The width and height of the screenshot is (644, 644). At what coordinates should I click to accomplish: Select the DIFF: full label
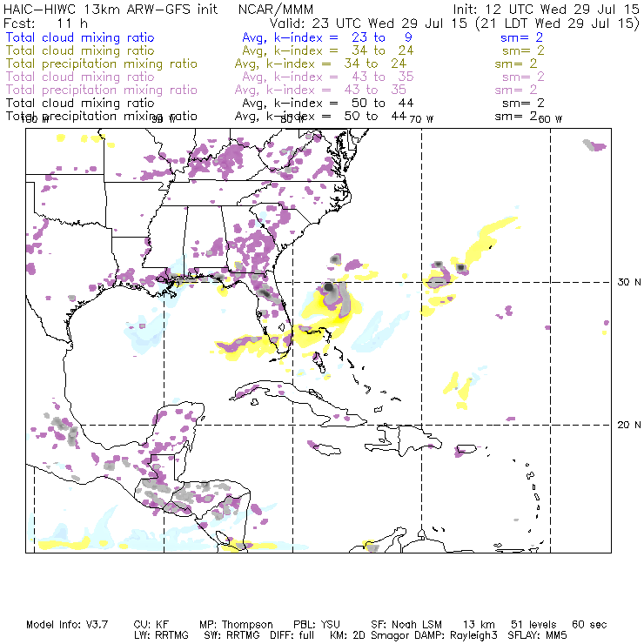292,635
